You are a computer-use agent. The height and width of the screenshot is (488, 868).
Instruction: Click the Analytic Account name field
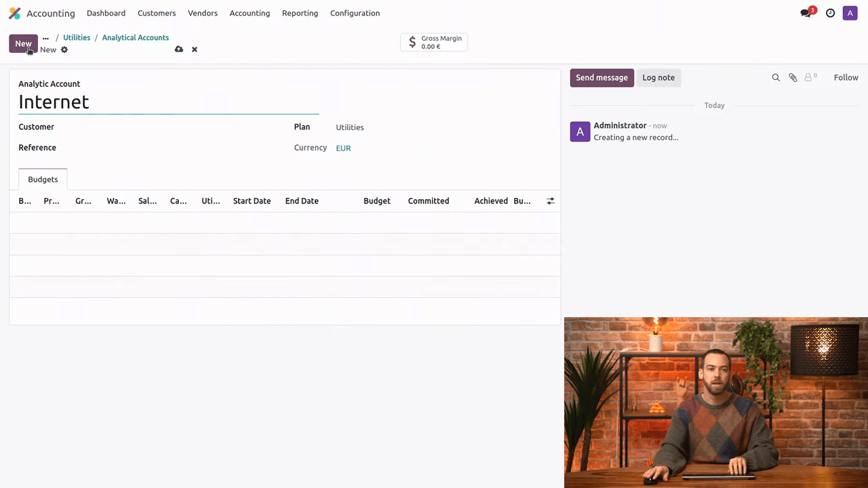[168, 102]
